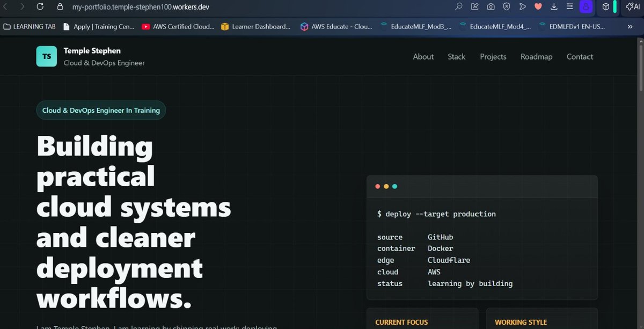The width and height of the screenshot is (644, 329).
Task: Open the EducateMLF_Mod4 bookmark
Action: (495, 26)
